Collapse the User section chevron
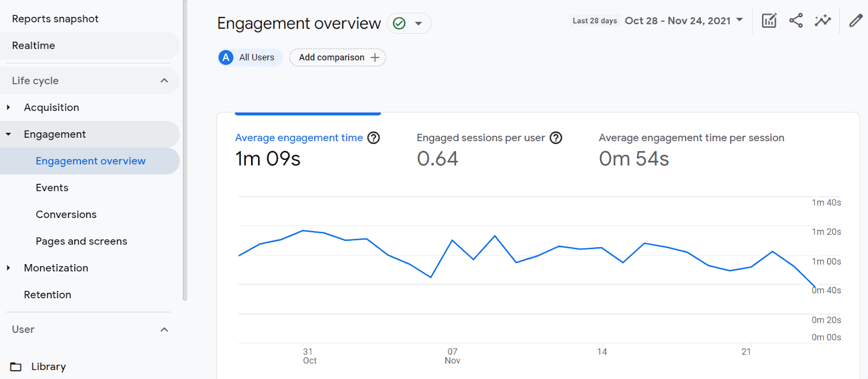 tap(164, 330)
